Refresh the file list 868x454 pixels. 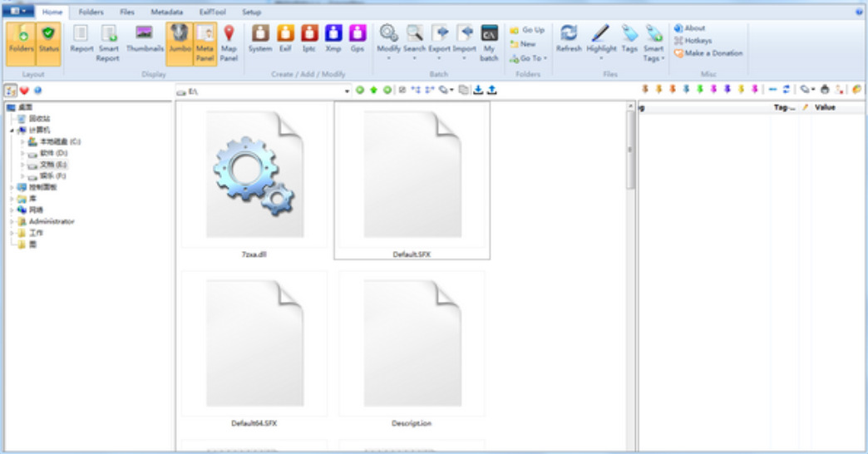[569, 39]
